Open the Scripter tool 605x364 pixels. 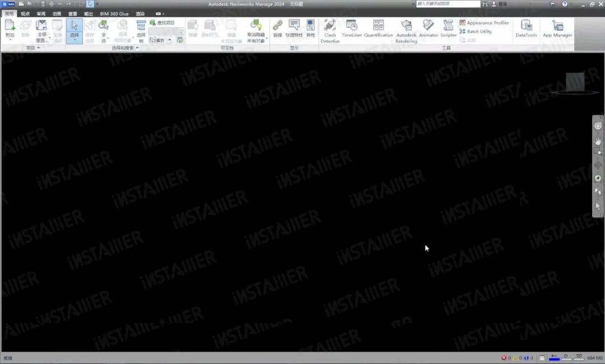pos(448,29)
